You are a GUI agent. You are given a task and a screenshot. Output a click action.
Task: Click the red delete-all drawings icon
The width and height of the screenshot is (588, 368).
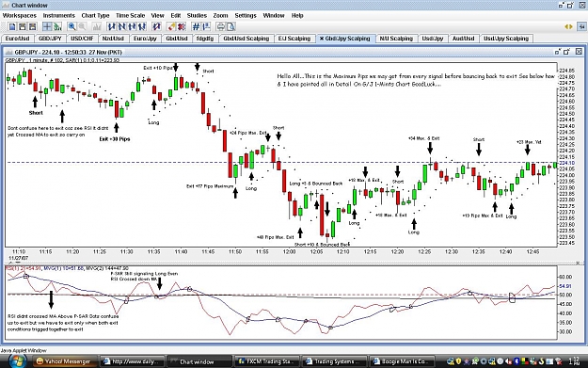click(182, 26)
